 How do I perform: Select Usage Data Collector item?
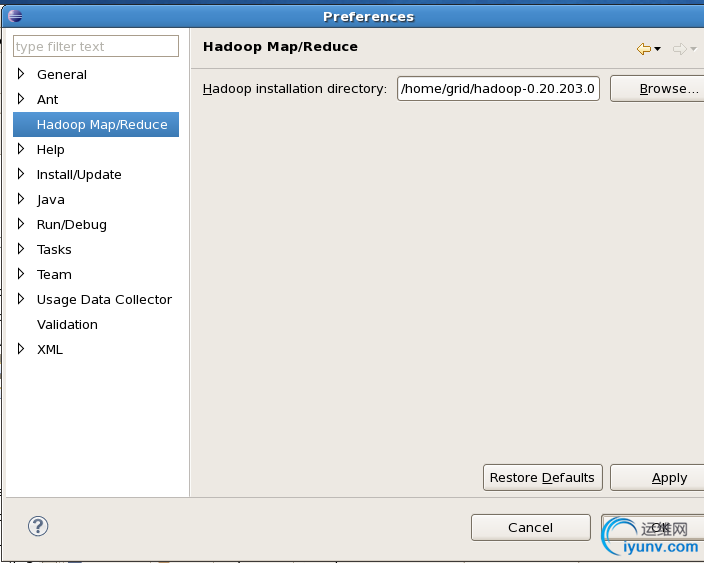(x=104, y=299)
